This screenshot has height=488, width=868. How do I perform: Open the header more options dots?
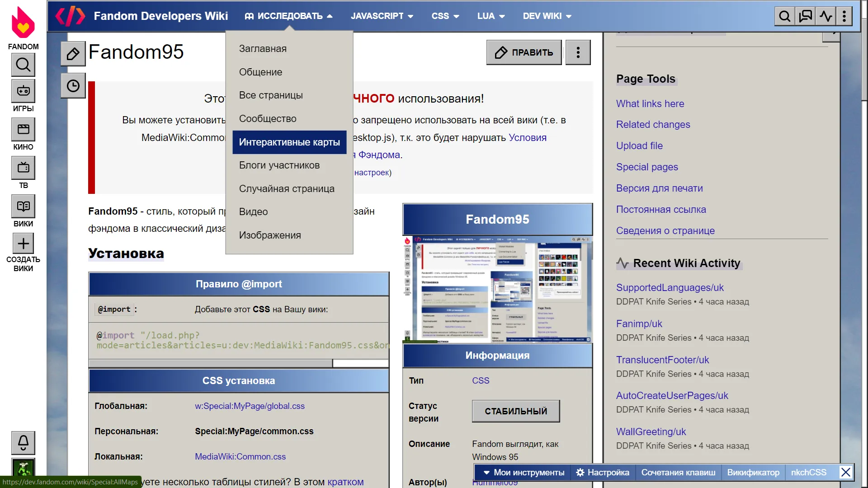point(844,16)
